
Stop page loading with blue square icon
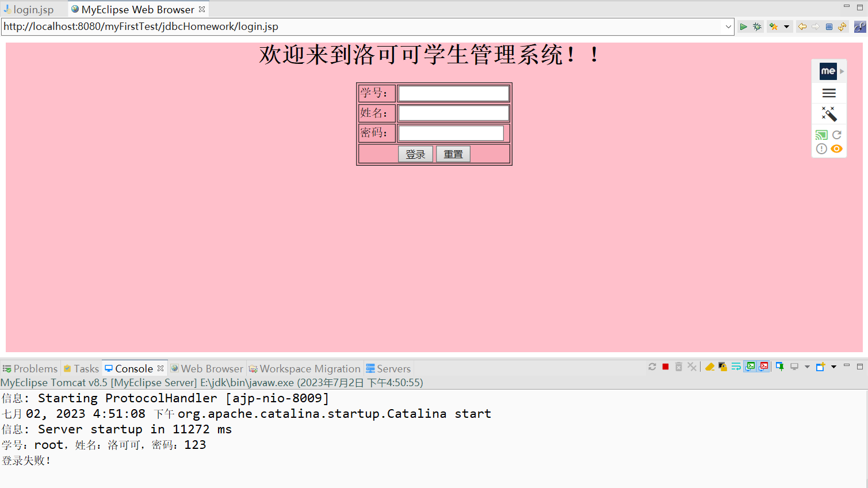pos(829,26)
